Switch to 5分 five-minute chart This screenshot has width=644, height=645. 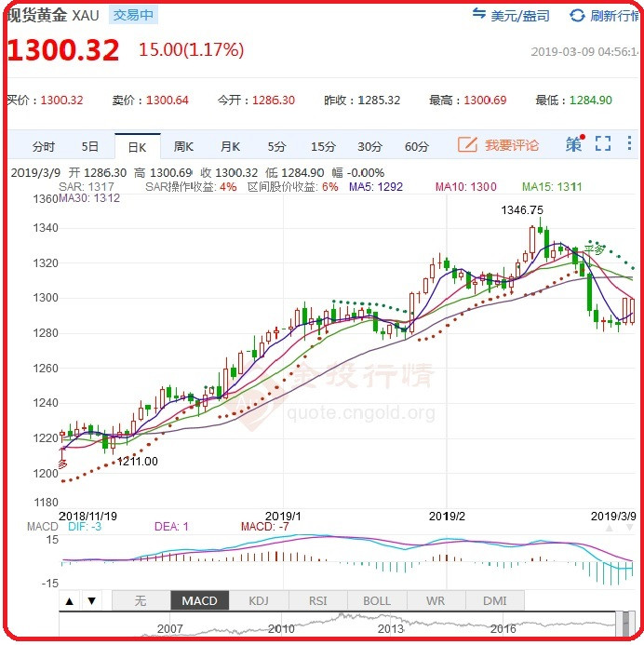click(x=276, y=146)
